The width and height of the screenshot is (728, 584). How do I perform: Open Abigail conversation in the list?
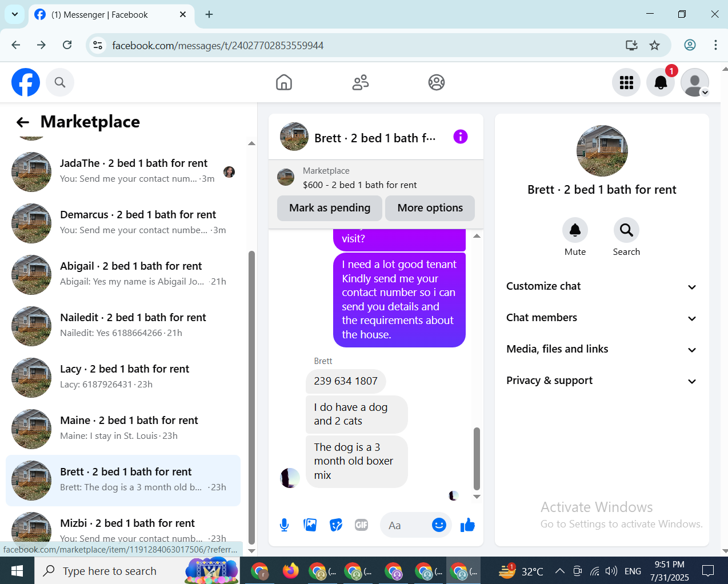(x=123, y=274)
